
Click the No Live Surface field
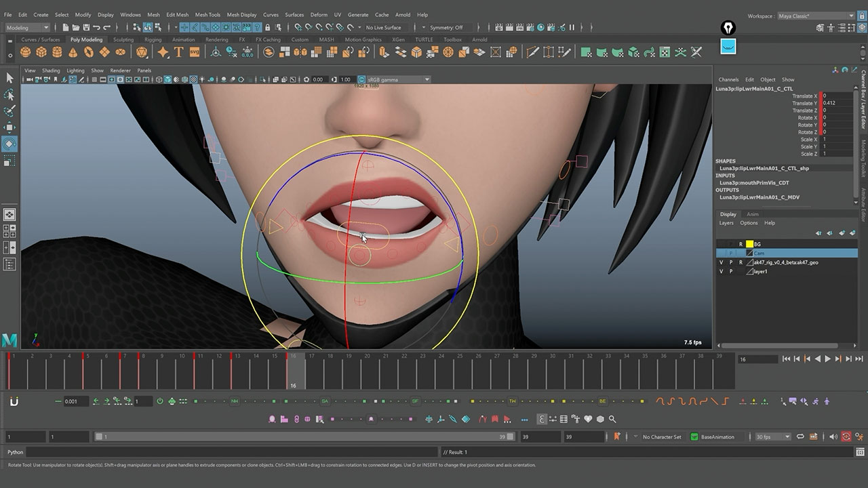(384, 28)
